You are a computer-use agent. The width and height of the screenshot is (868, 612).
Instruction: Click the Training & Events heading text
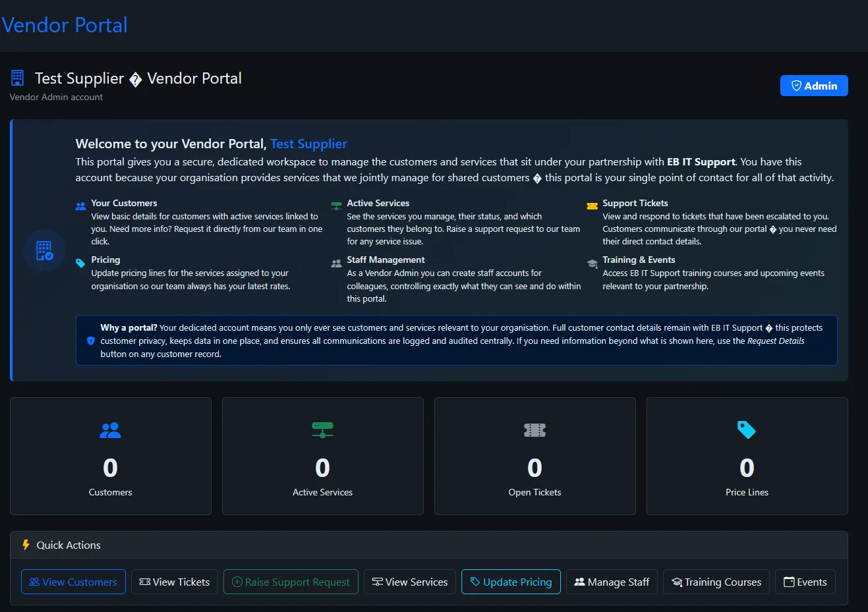639,260
